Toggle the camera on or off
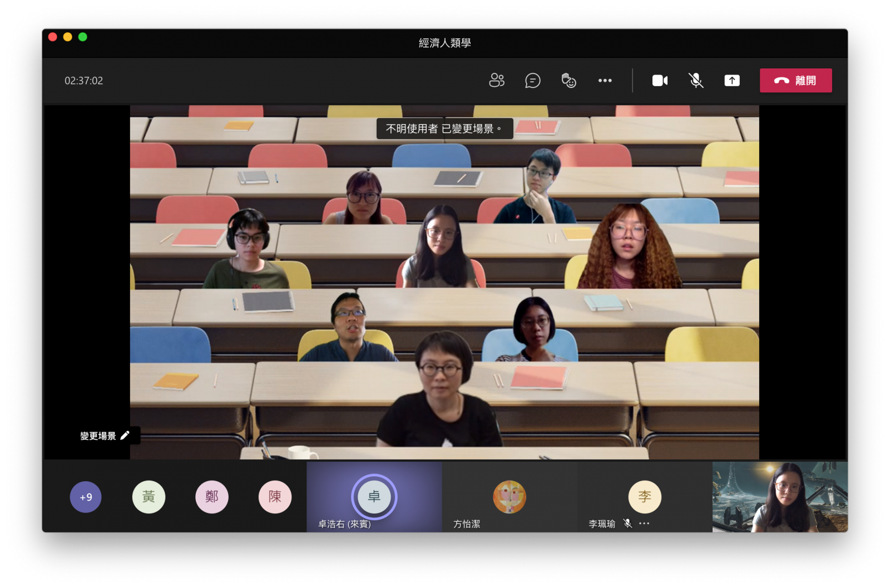Viewport: 890px width, 588px height. click(660, 81)
